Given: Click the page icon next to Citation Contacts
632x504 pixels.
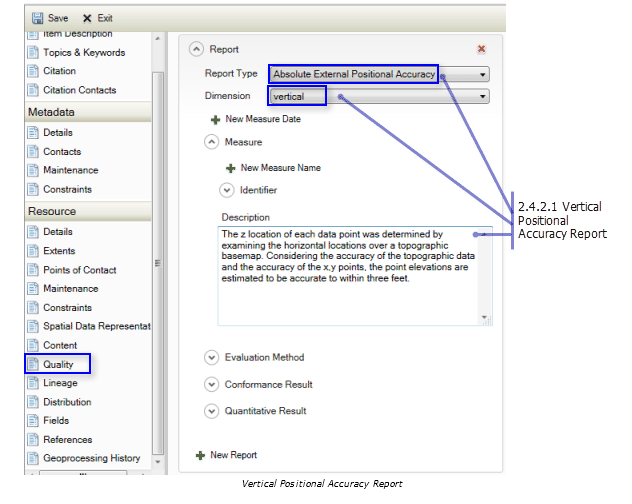Looking at the screenshot, I should click(33, 90).
